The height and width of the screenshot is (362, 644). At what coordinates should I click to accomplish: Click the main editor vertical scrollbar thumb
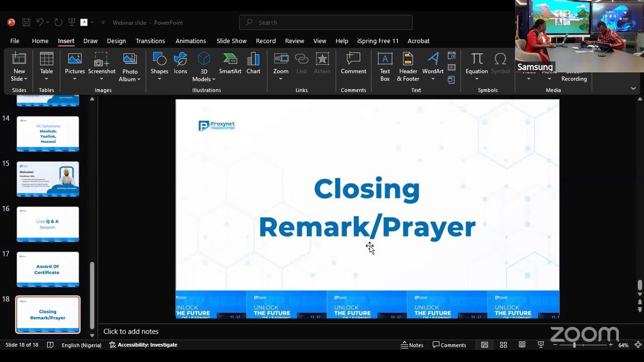point(639,285)
